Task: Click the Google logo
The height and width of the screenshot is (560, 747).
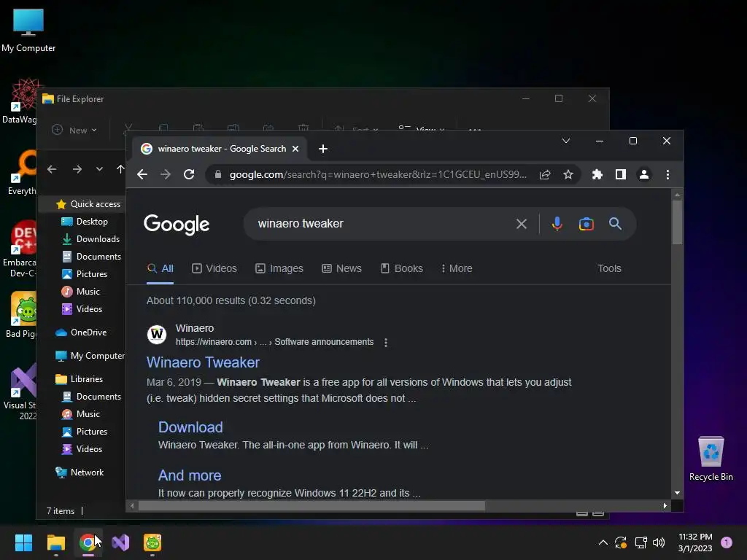Action: click(177, 225)
